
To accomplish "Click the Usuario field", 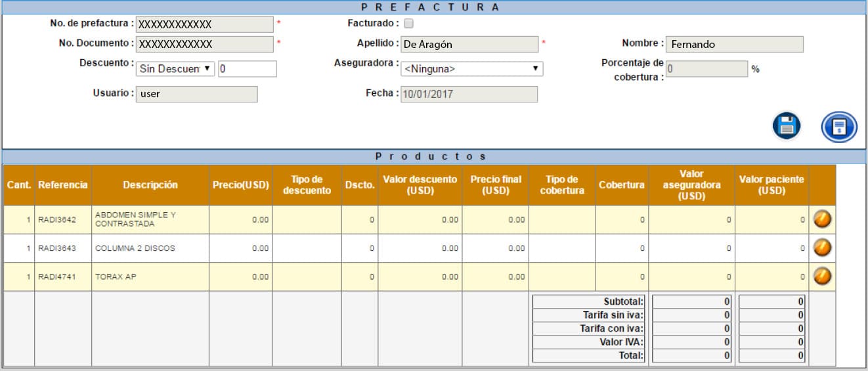I will 197,94.
